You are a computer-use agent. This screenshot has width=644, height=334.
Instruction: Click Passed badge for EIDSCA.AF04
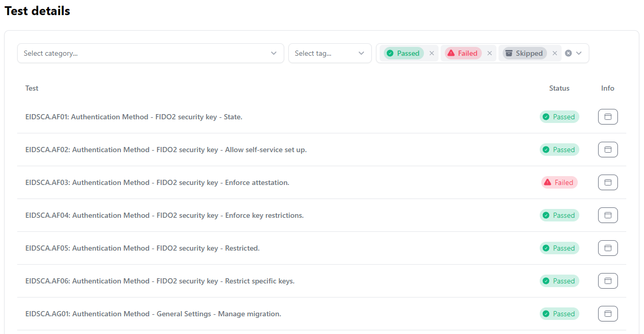559,215
